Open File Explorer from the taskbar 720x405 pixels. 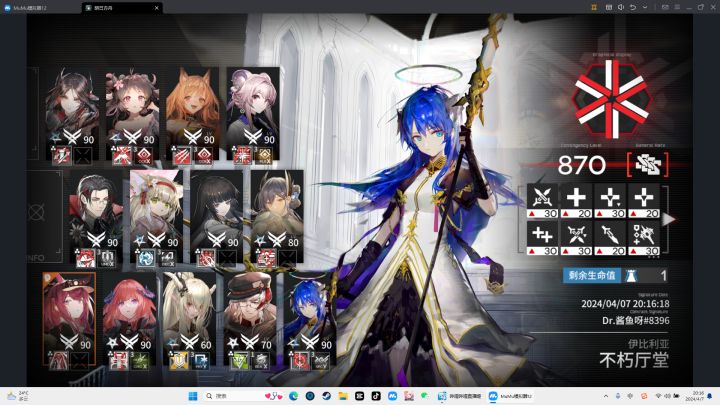click(343, 396)
